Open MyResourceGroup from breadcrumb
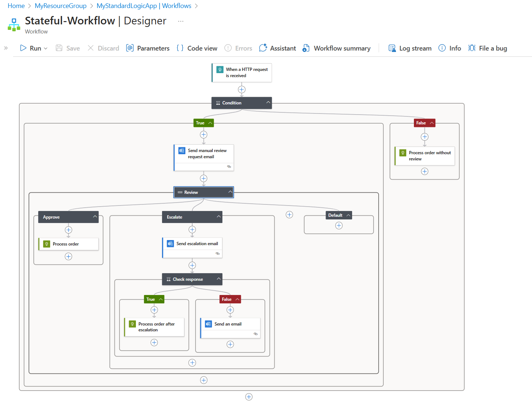 pos(60,6)
